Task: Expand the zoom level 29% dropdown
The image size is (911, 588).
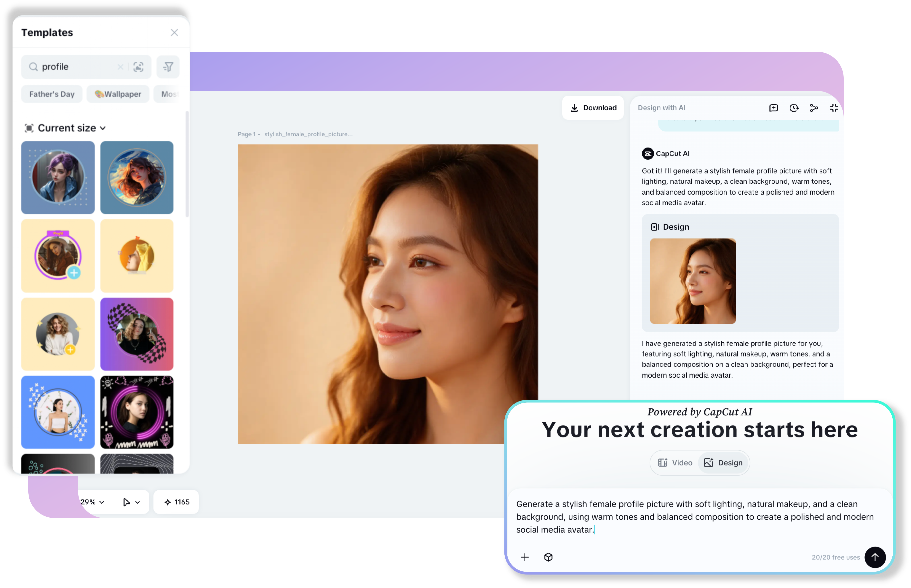Action: (92, 502)
